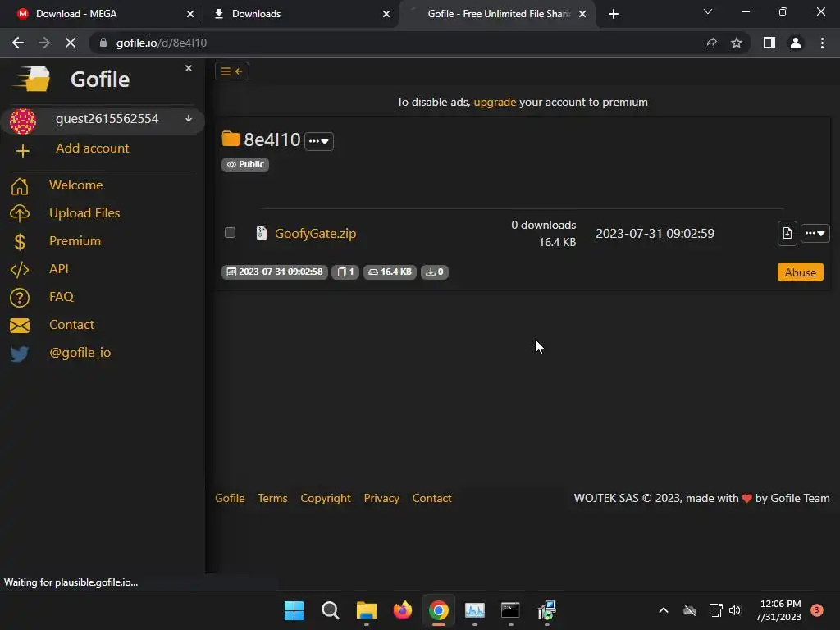The image size is (840, 630).
Task: Open the FAQ page
Action: (61, 296)
